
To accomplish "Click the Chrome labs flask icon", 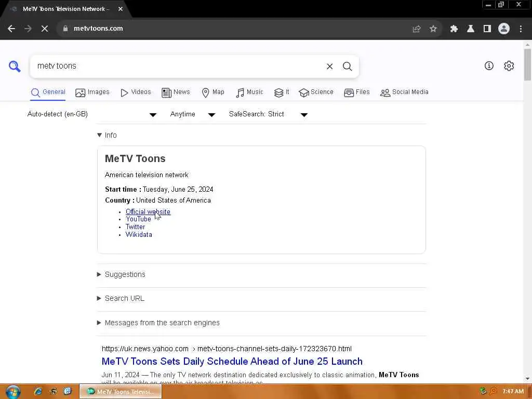I will point(470,29).
